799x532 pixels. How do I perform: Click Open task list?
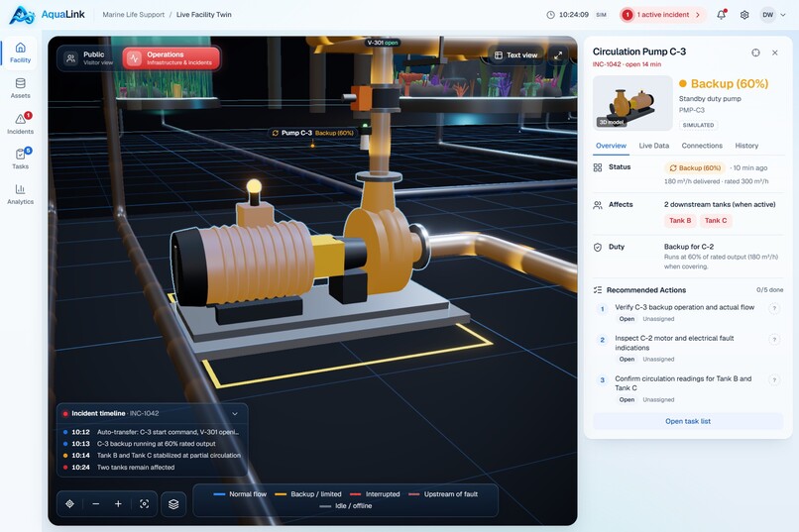point(687,421)
